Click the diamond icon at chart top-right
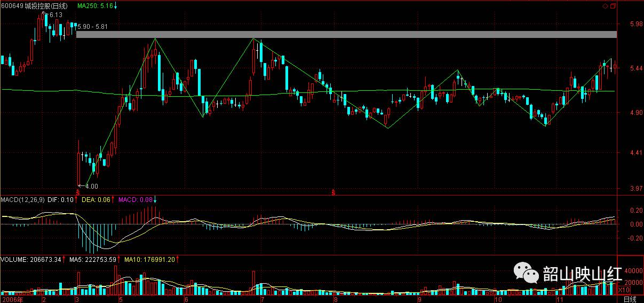Image resolution: width=644 pixels, height=303 pixels. coord(605,6)
